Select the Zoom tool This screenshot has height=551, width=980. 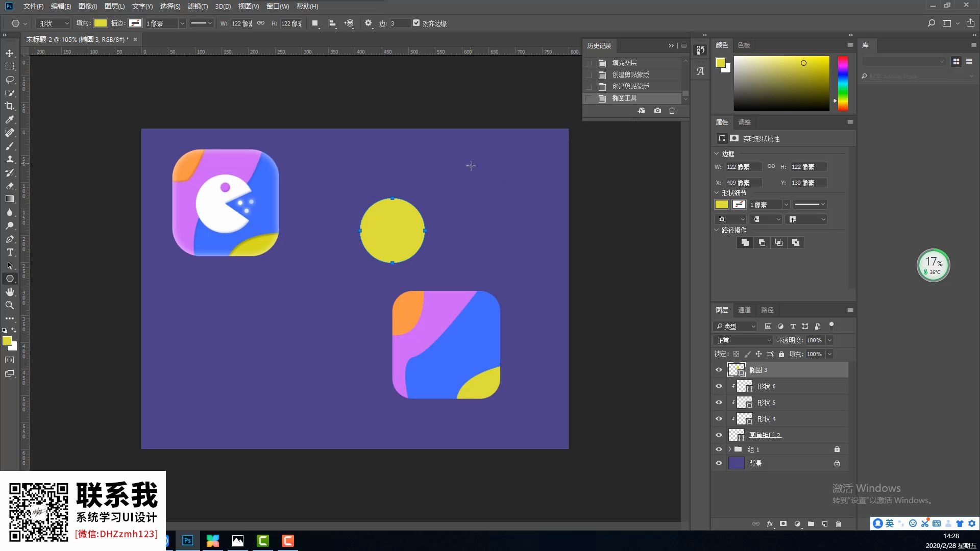coord(10,305)
